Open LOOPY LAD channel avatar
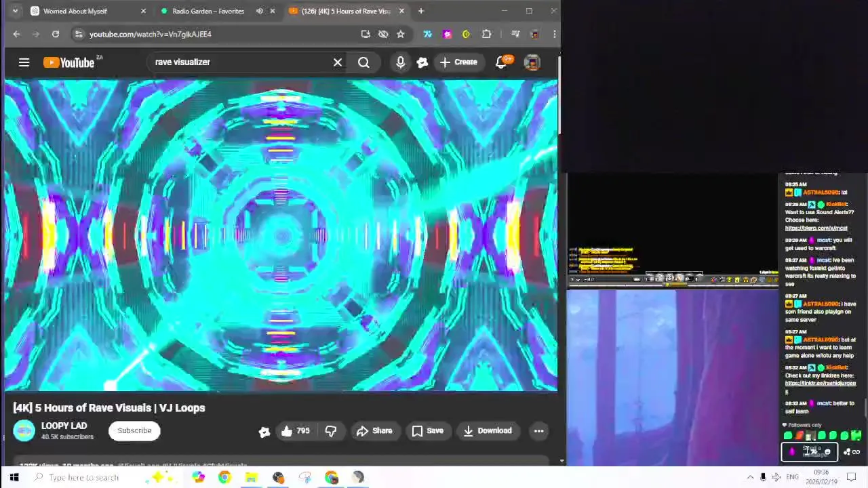Image resolution: width=868 pixels, height=488 pixels. 24,431
